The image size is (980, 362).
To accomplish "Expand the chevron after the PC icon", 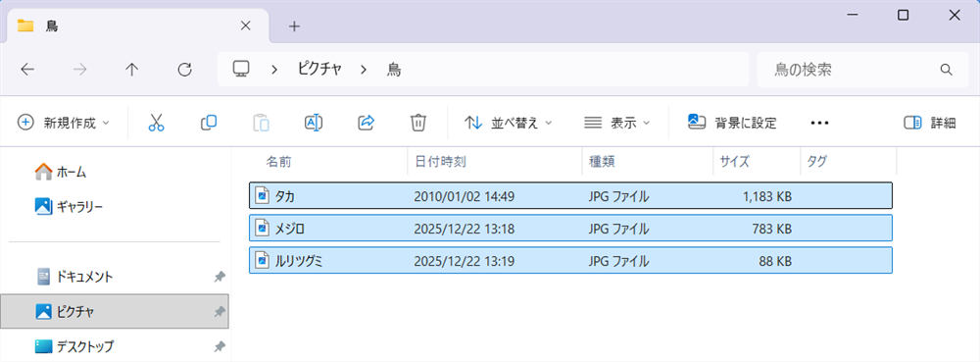I will click(x=273, y=70).
